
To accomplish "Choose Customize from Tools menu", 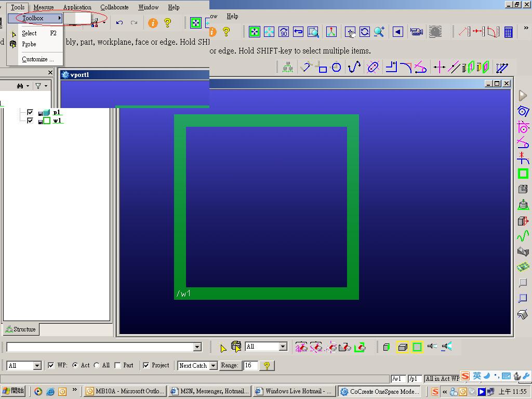I will click(x=37, y=59).
